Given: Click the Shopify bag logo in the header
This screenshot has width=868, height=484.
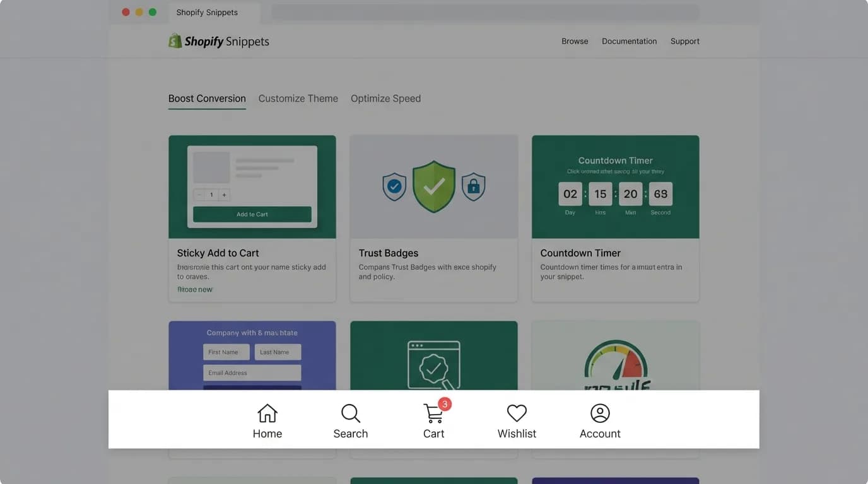Looking at the screenshot, I should [x=175, y=41].
